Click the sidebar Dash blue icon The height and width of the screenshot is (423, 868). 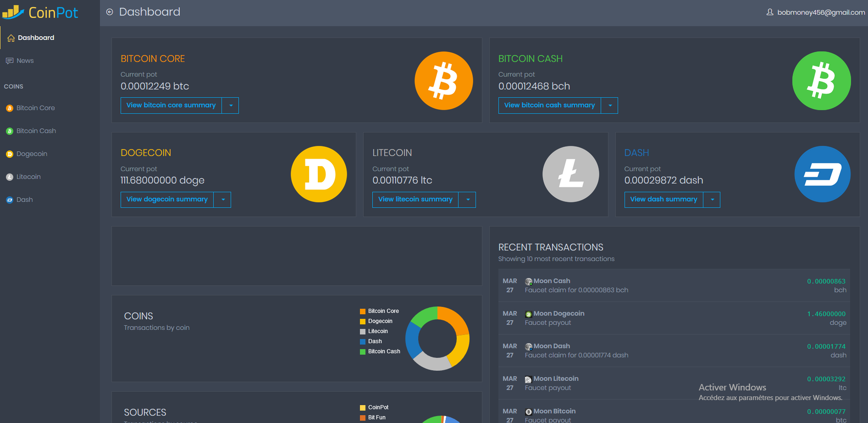10,200
